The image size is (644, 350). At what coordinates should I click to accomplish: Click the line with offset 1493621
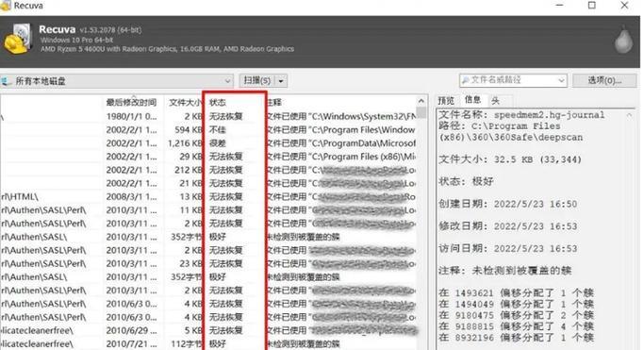tap(516, 292)
